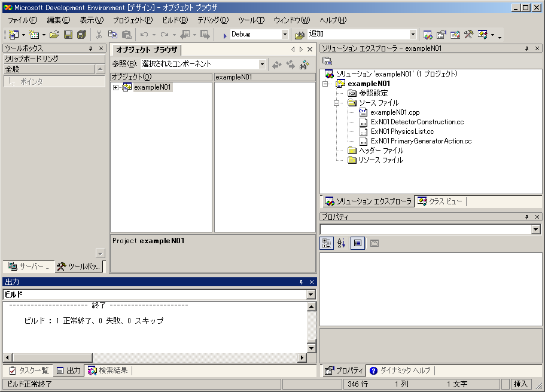
Task: Expand exampleN01 node in Object Browser
Action: pos(115,87)
